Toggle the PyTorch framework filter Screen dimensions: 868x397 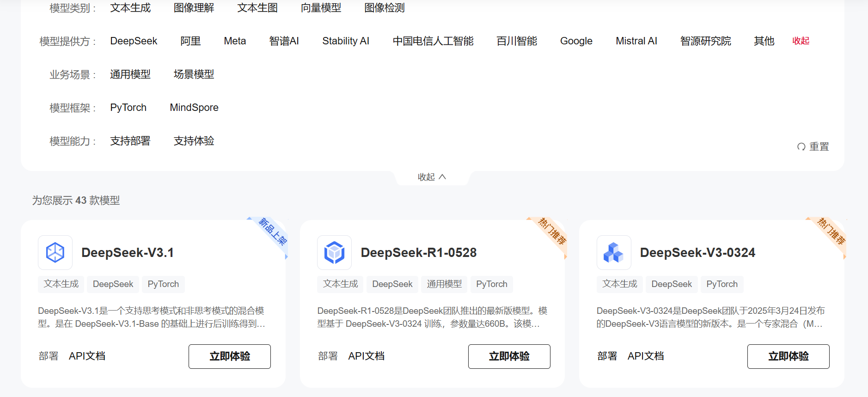(x=128, y=108)
